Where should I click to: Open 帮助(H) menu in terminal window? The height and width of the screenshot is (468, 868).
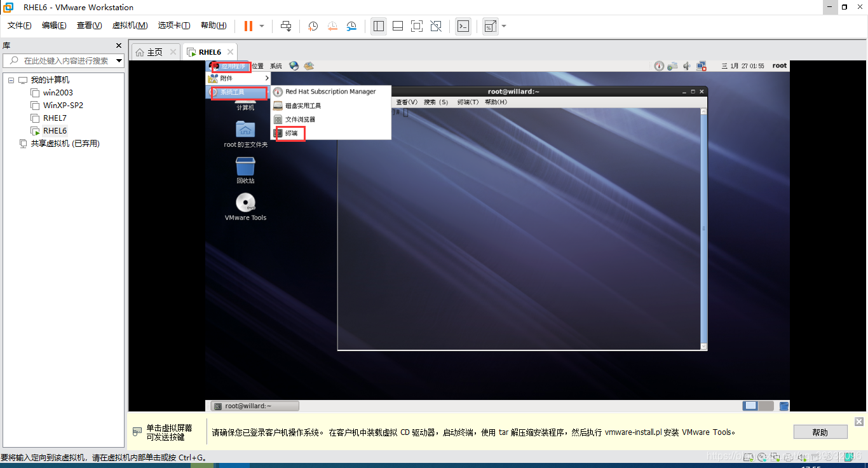496,102
